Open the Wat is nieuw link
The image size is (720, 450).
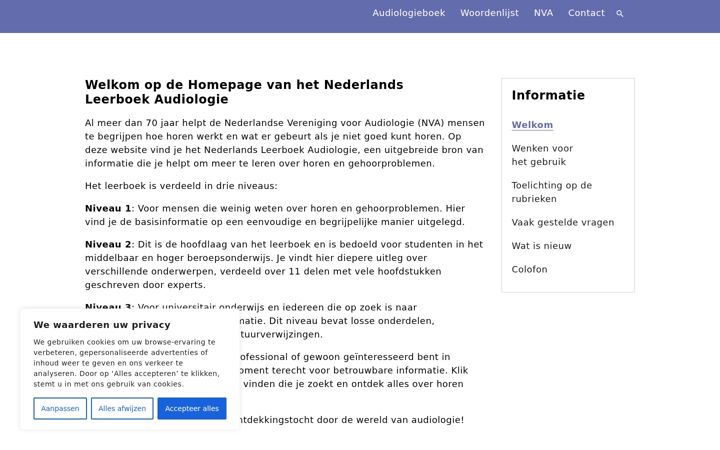(541, 246)
